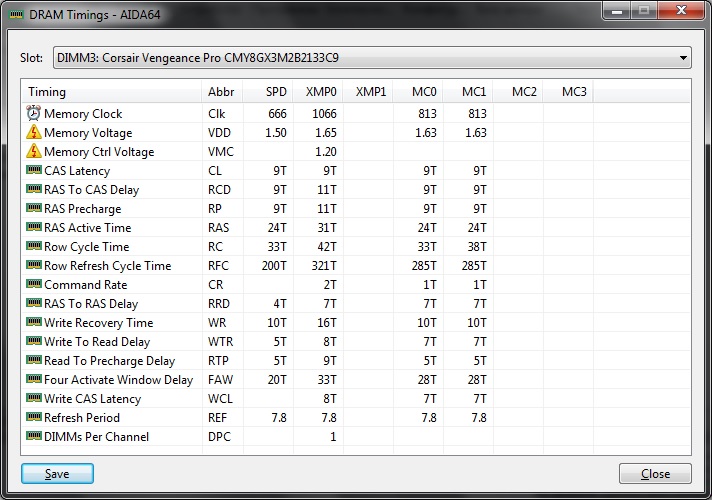Click the Row Cycle Time chip icon
The width and height of the screenshot is (712, 500).
pyautogui.click(x=34, y=246)
